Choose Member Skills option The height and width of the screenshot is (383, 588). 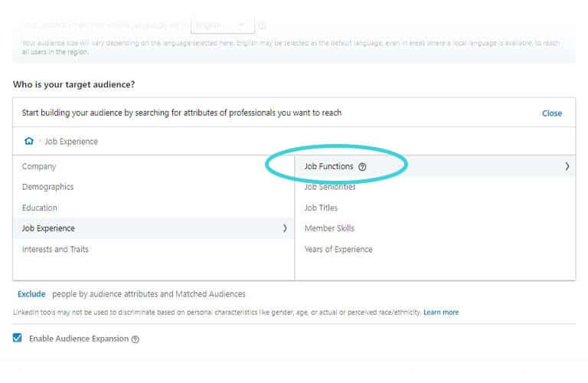(x=329, y=228)
